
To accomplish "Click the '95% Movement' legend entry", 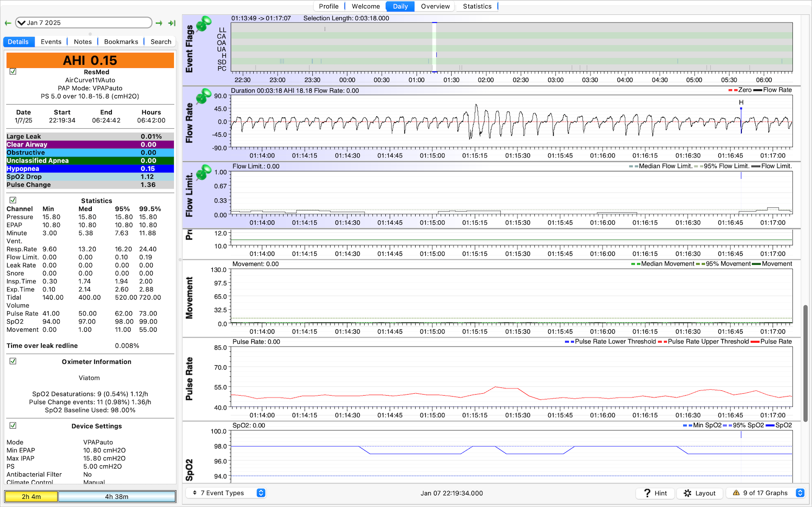I will tap(723, 264).
